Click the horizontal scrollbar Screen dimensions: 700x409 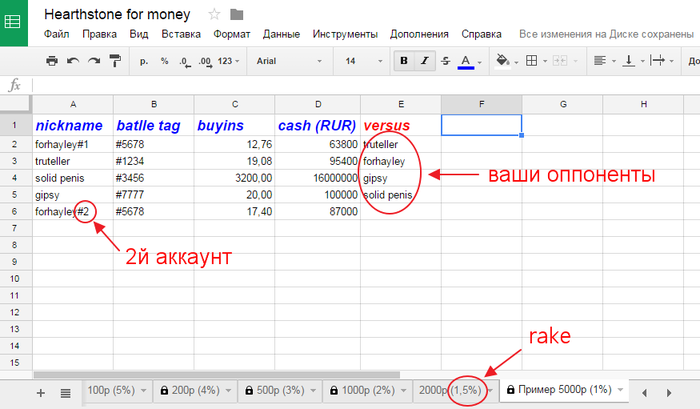pyautogui.click(x=217, y=375)
